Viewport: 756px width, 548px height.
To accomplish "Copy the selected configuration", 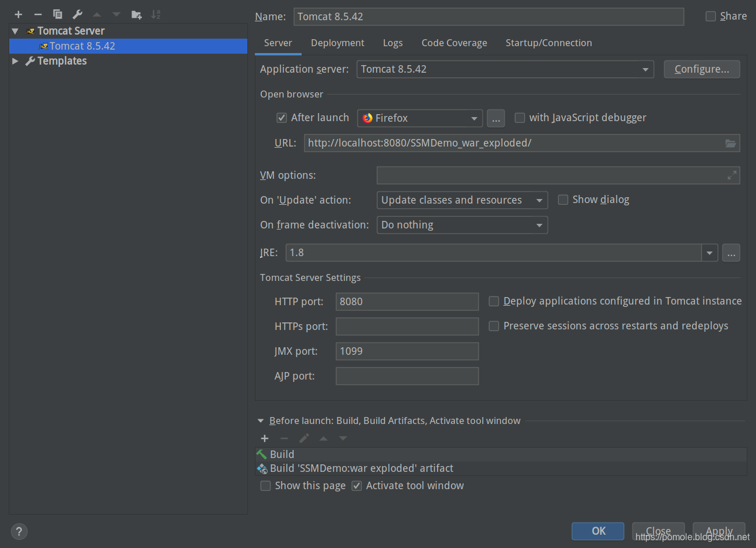I will [x=58, y=14].
